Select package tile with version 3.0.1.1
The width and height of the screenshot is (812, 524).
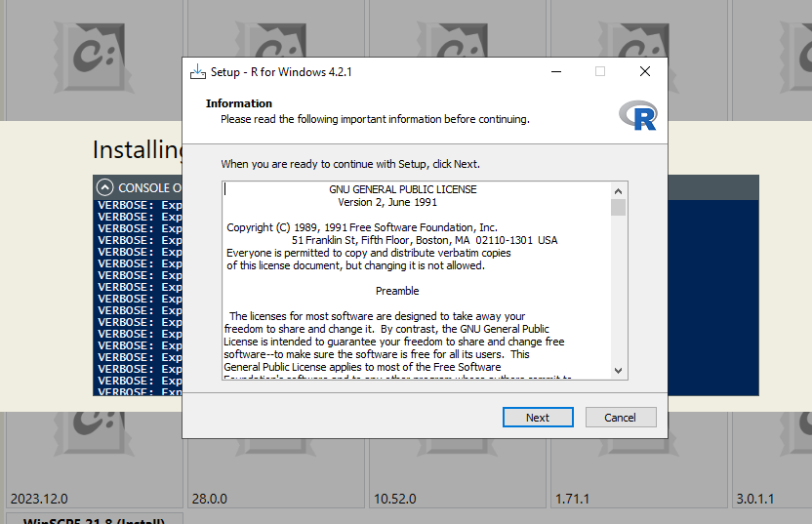click(x=772, y=460)
